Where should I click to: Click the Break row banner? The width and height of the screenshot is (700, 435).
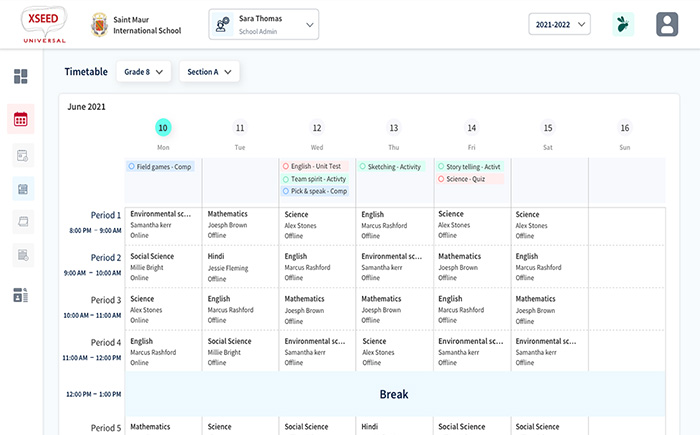395,394
